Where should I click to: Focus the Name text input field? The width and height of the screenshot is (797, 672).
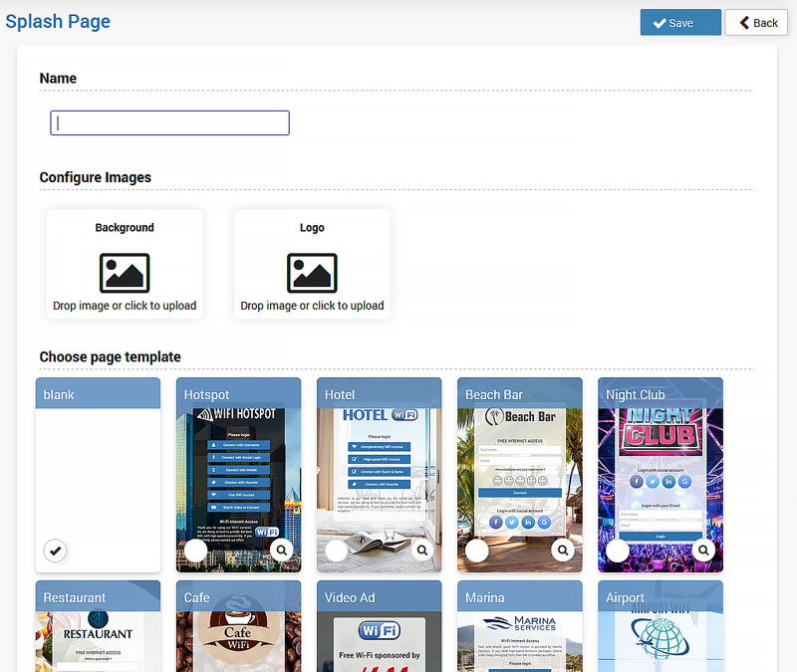[x=169, y=122]
